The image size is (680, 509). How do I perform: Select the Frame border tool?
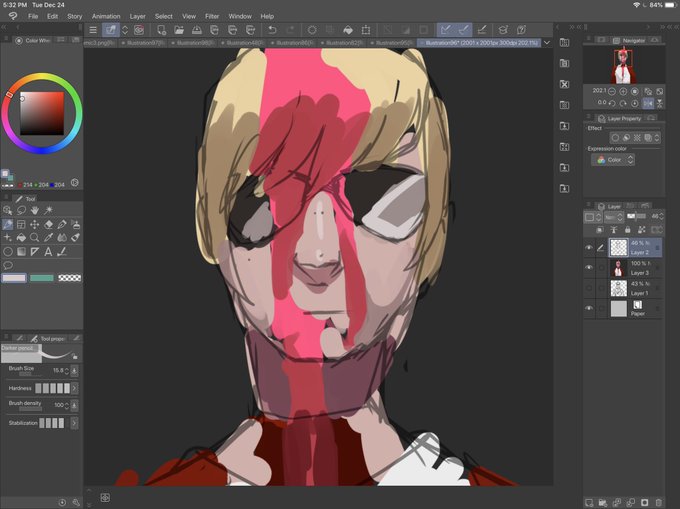[21, 224]
